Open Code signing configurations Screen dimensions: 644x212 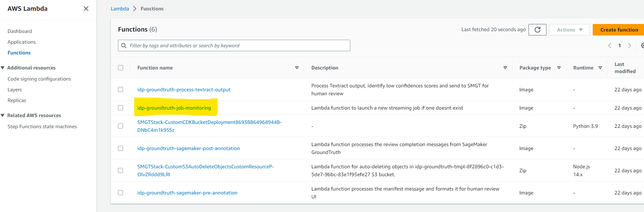[39, 79]
